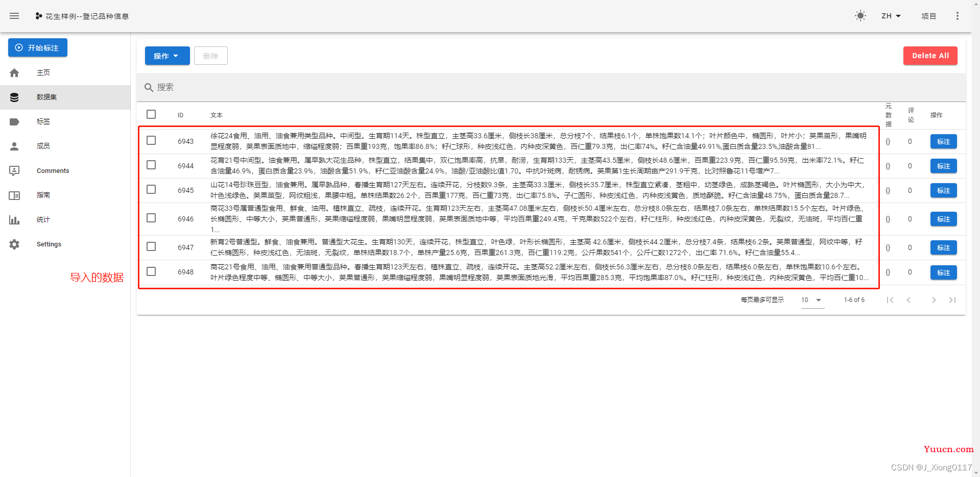Click the 标签 label tag icon
Screen dimensions: 980x477
point(14,121)
